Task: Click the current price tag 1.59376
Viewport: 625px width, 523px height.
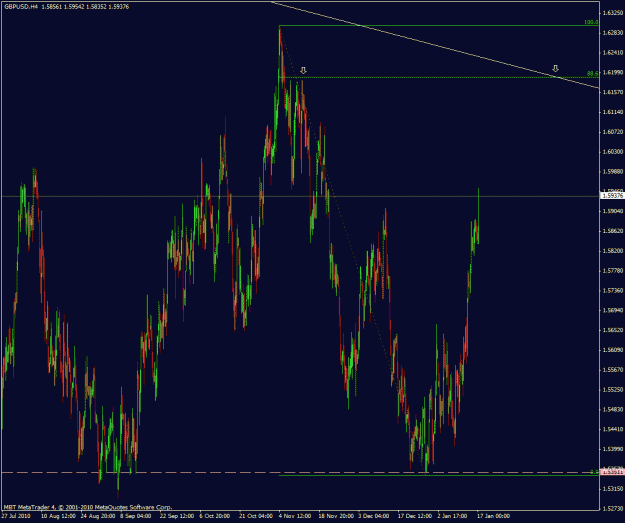Action: (613, 195)
